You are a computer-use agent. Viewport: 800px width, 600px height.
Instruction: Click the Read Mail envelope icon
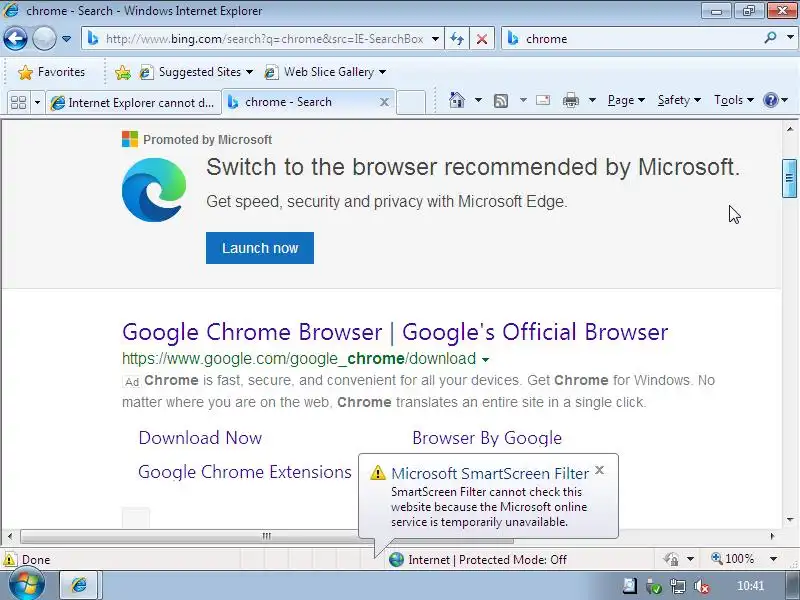(x=543, y=100)
